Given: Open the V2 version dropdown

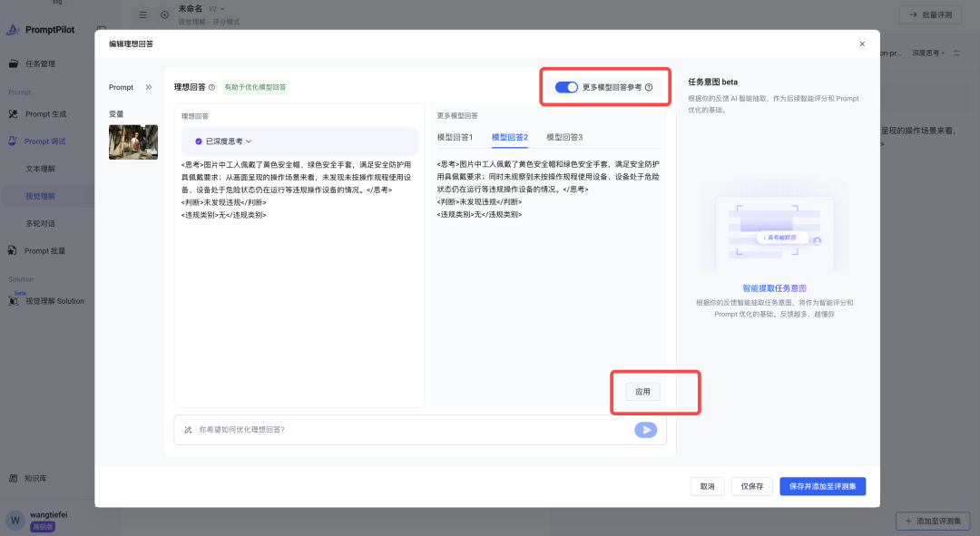Looking at the screenshot, I should [217, 9].
